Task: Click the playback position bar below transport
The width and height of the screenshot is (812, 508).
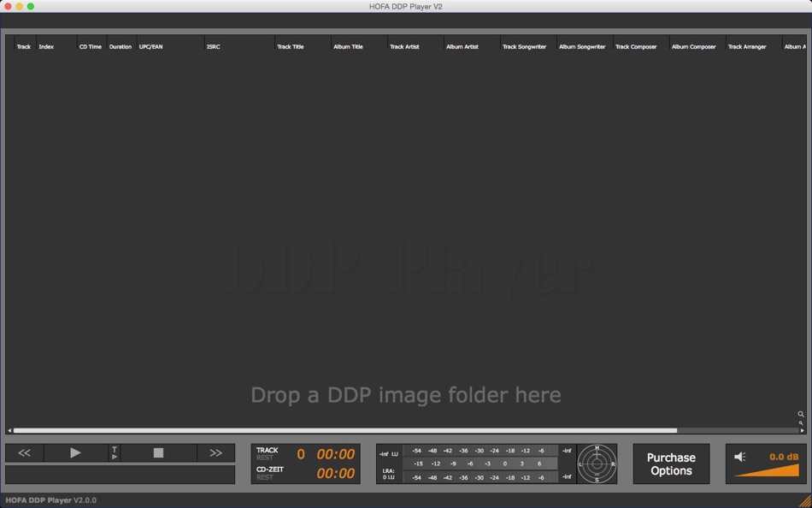Action: pyautogui.click(x=121, y=475)
